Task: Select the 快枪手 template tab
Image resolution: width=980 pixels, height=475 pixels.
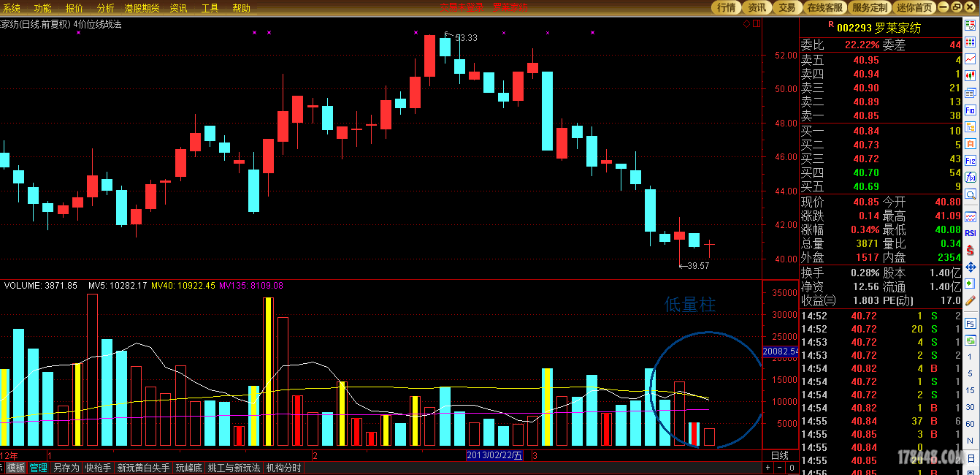Action: pos(98,468)
